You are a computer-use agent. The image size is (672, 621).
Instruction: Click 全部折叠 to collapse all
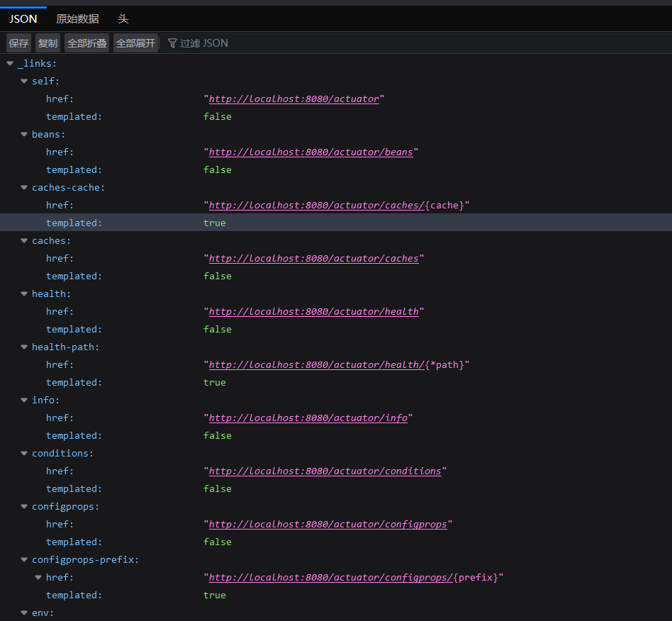(x=87, y=43)
